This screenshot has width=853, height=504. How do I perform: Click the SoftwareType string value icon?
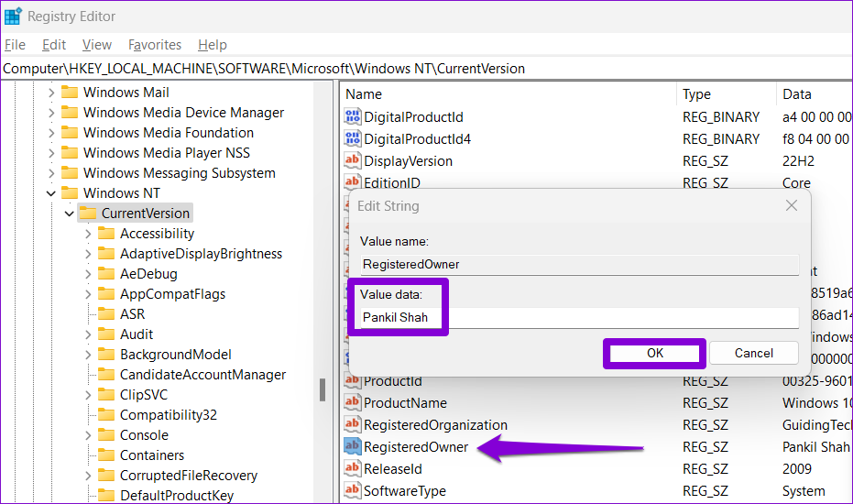(353, 491)
